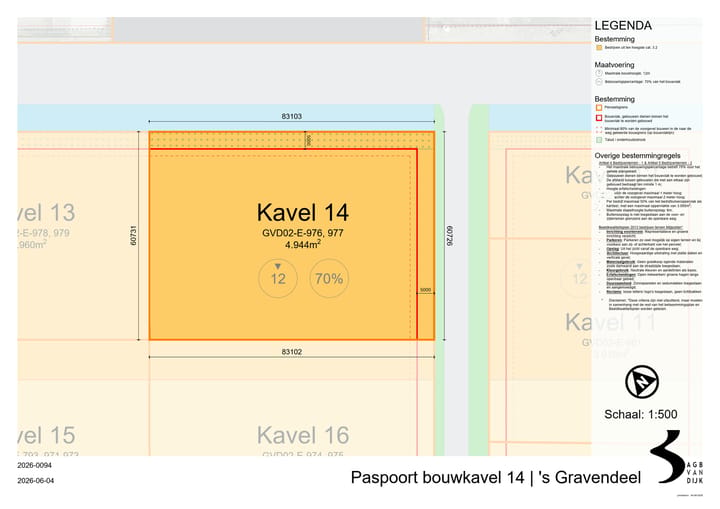Image resolution: width=720 pixels, height=509 pixels.
Task: Click the coverage percentage circle symbol in the legend
Action: [599, 82]
